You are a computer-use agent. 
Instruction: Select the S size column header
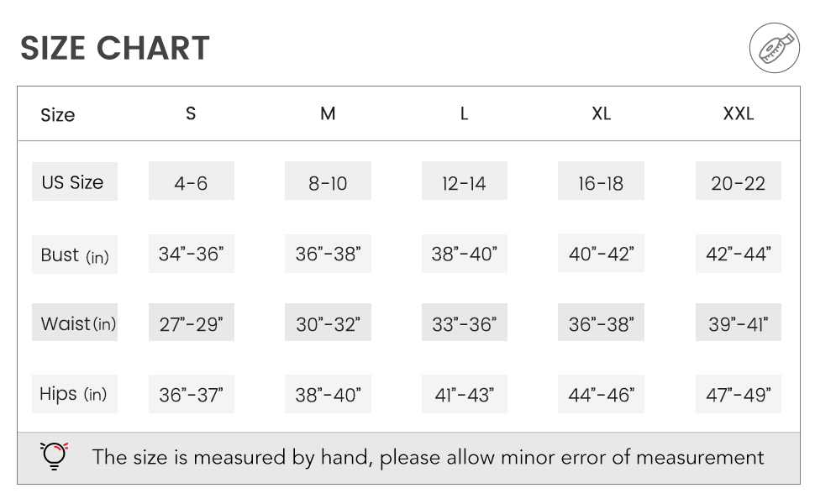[191, 113]
